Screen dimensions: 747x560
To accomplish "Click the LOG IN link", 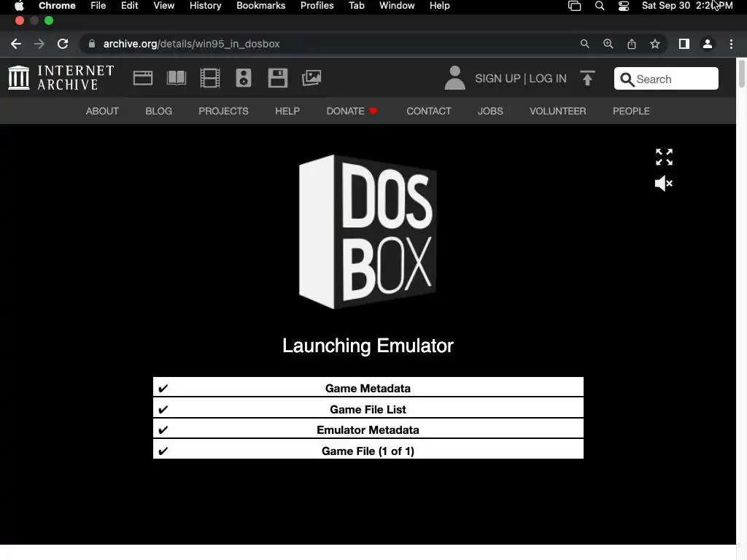I will 548,79.
